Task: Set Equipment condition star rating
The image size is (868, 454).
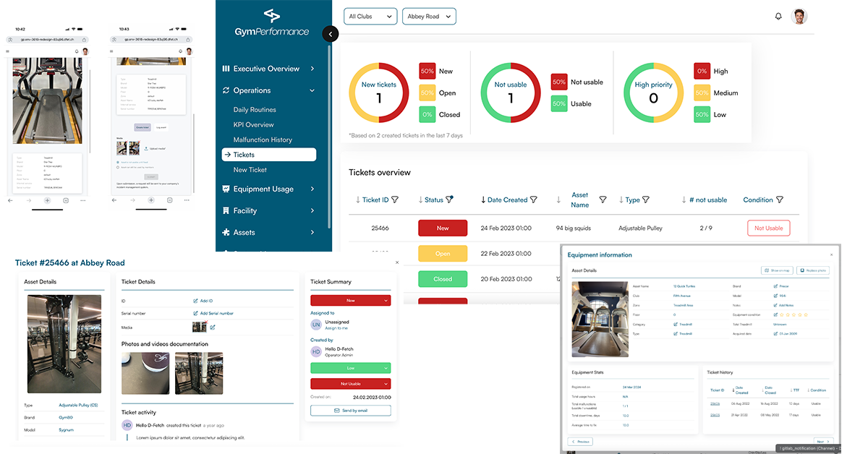Action: point(795,314)
